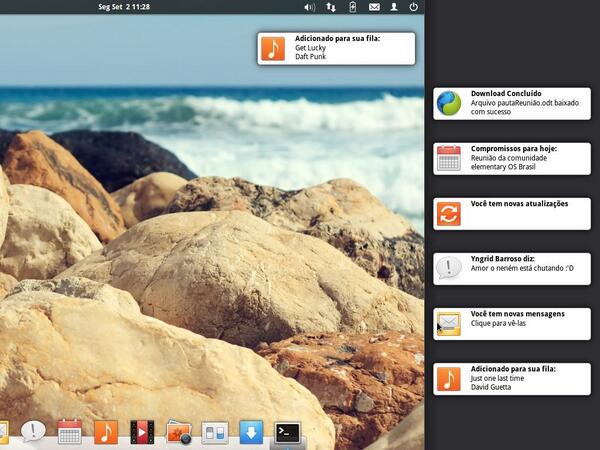Launch the chat speech bubble app in dock
The image size is (600, 450).
(33, 431)
